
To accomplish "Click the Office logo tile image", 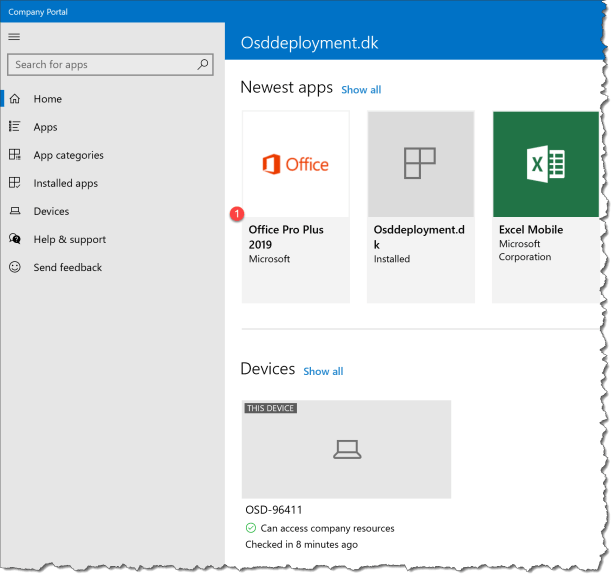I will (296, 164).
